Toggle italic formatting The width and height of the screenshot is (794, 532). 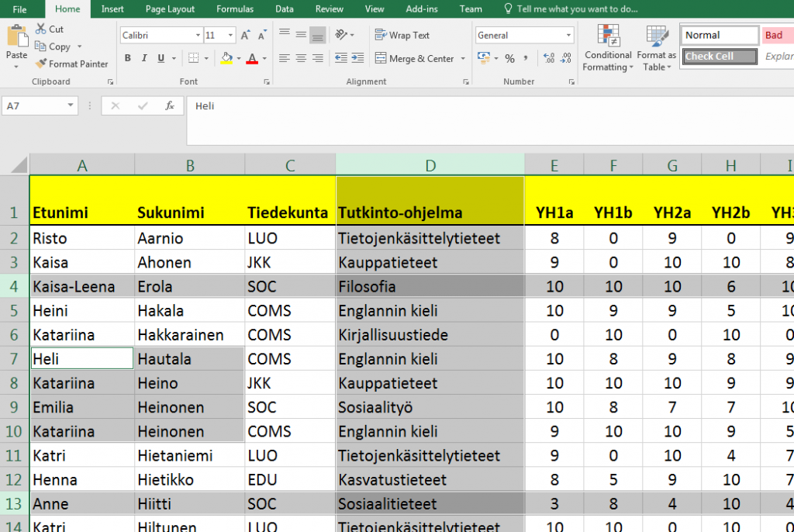pyautogui.click(x=143, y=58)
